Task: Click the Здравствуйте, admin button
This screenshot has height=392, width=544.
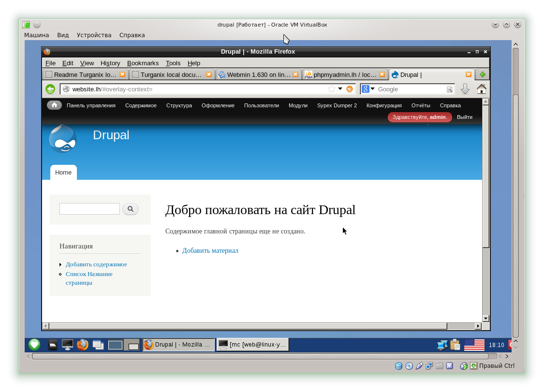Action: 420,117
